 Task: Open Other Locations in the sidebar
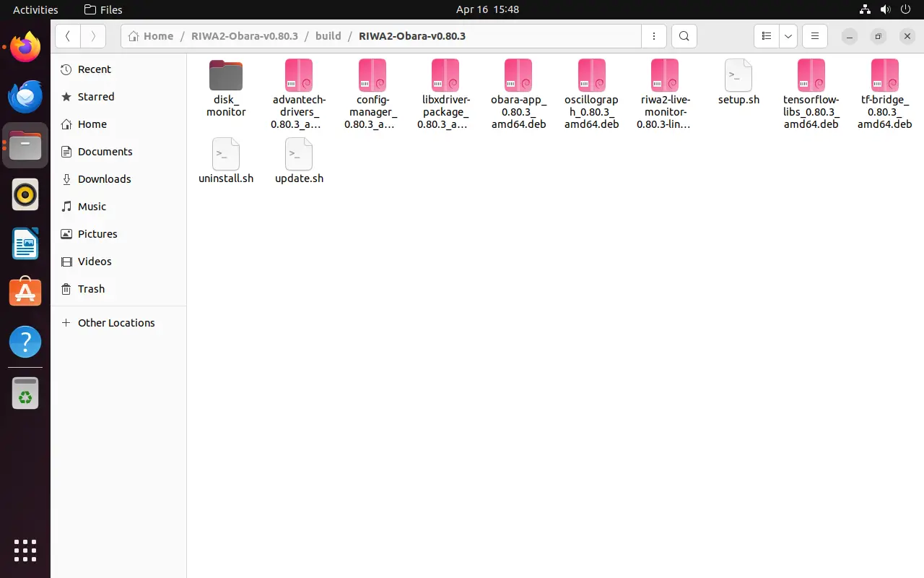point(116,323)
